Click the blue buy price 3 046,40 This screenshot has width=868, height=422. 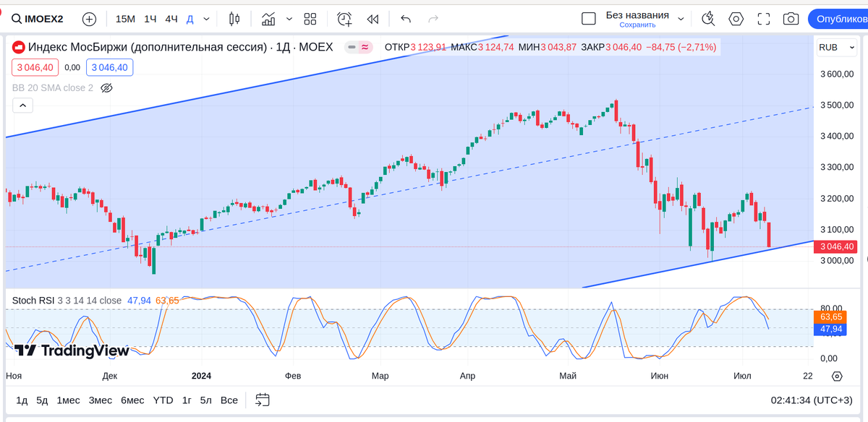pyautogui.click(x=109, y=67)
